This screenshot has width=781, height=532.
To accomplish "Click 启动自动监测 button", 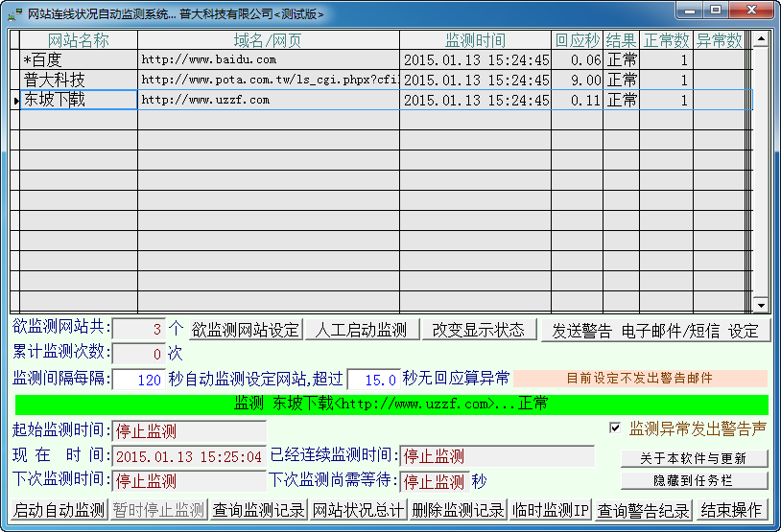I will [59, 510].
